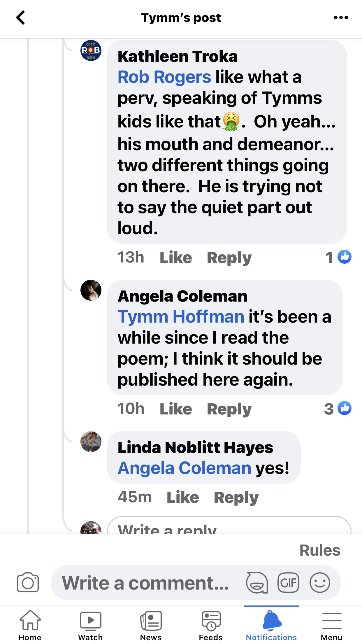
Task: Tap the camera icon to attach photo
Action: (28, 583)
